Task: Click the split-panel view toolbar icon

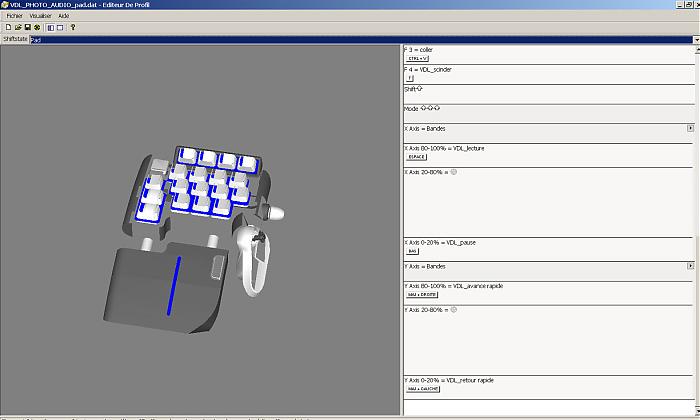Action: [x=50, y=28]
